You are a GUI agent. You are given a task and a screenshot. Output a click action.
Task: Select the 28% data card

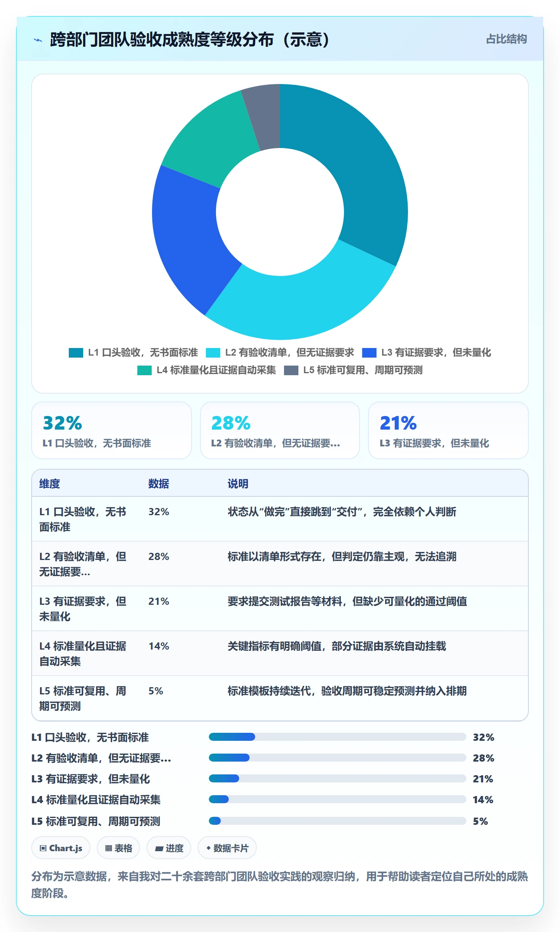tap(280, 430)
